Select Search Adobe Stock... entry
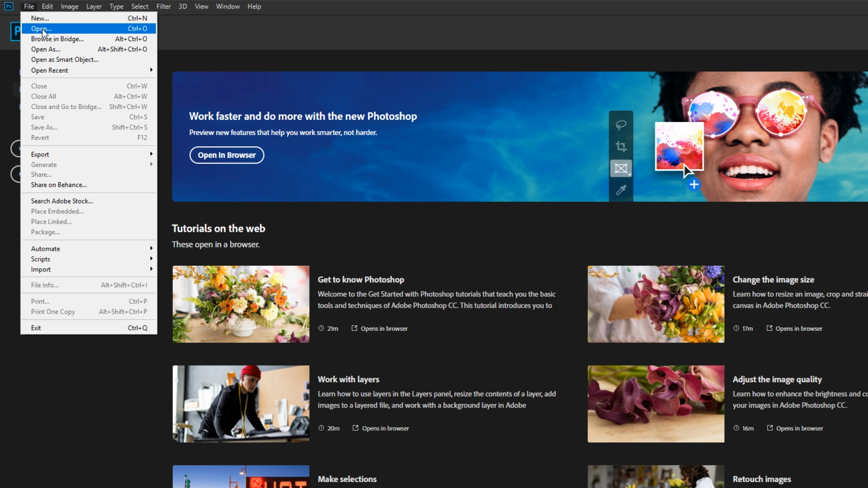The width and height of the screenshot is (868, 488). [89, 201]
